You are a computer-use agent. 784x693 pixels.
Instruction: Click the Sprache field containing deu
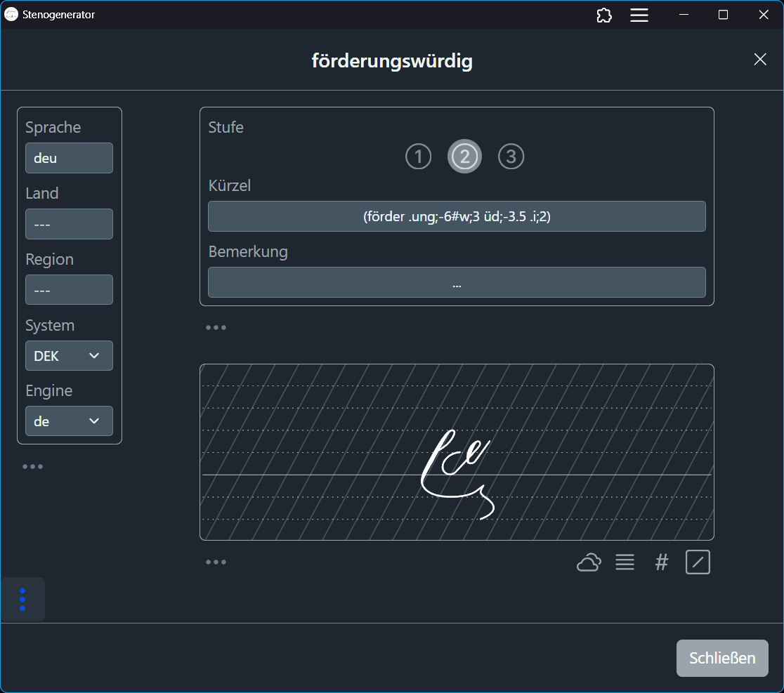point(69,158)
